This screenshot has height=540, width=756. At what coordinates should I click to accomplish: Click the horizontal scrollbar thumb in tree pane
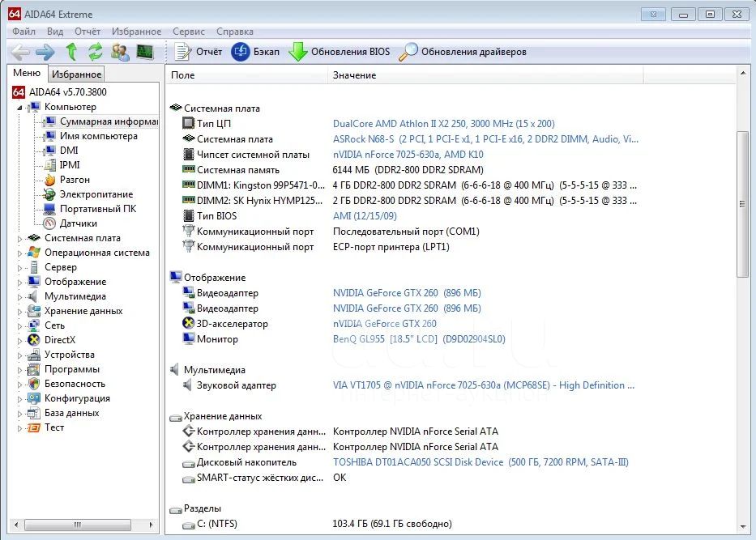point(78,525)
